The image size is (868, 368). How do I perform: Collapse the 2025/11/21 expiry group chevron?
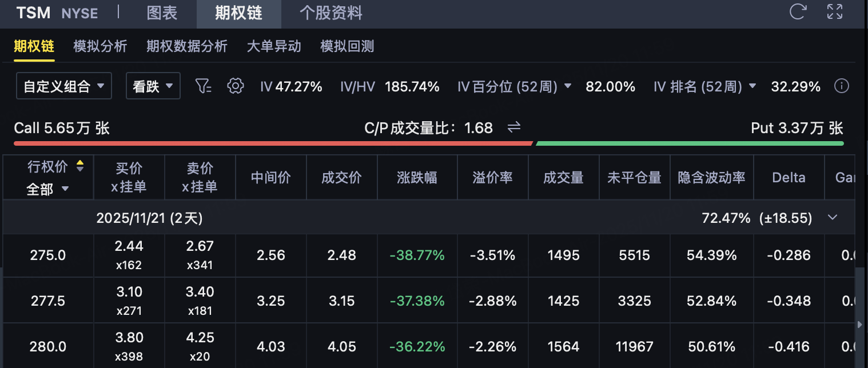coord(833,217)
